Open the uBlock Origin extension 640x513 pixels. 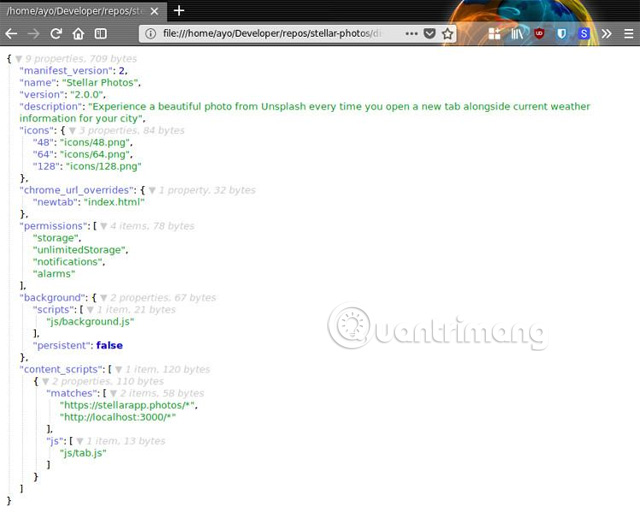[x=539, y=33]
